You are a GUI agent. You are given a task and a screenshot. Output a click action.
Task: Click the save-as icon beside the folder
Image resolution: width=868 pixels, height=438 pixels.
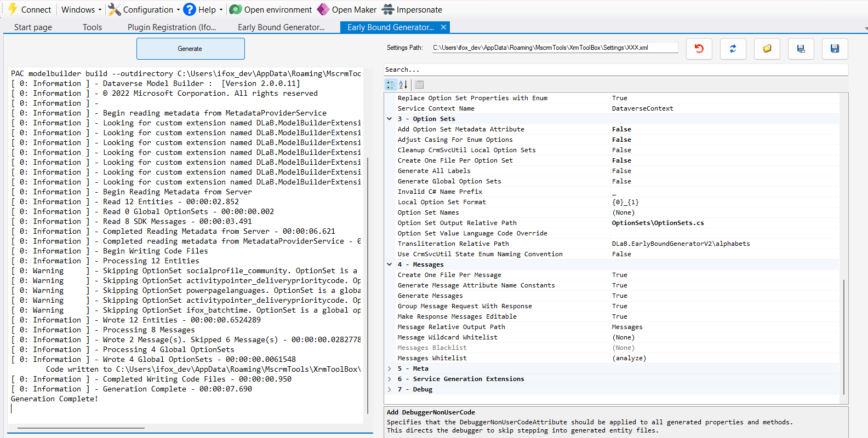[801, 49]
